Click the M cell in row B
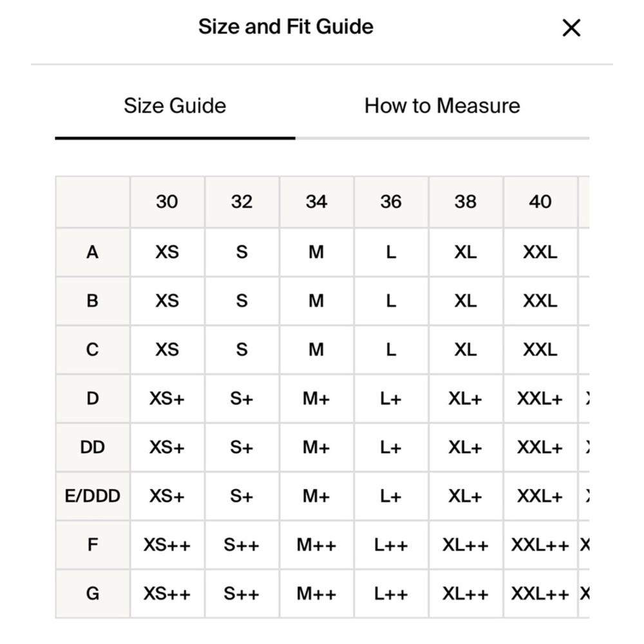 point(316,301)
